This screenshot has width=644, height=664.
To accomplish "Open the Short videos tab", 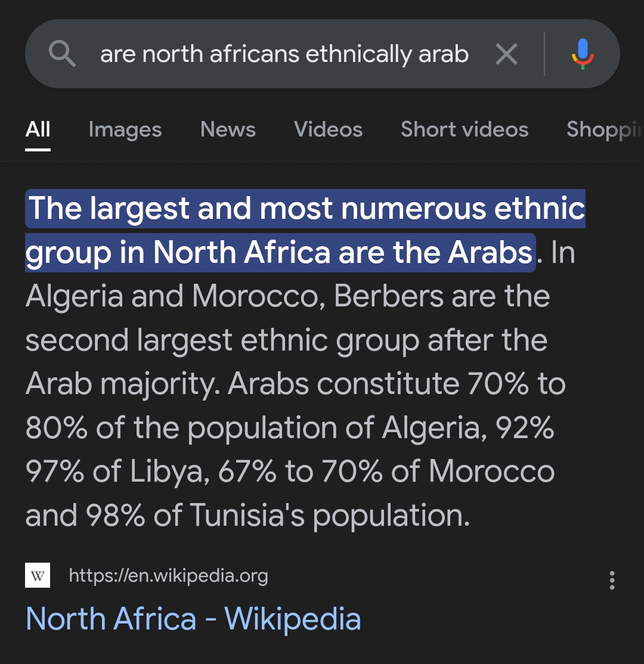I will 464,129.
